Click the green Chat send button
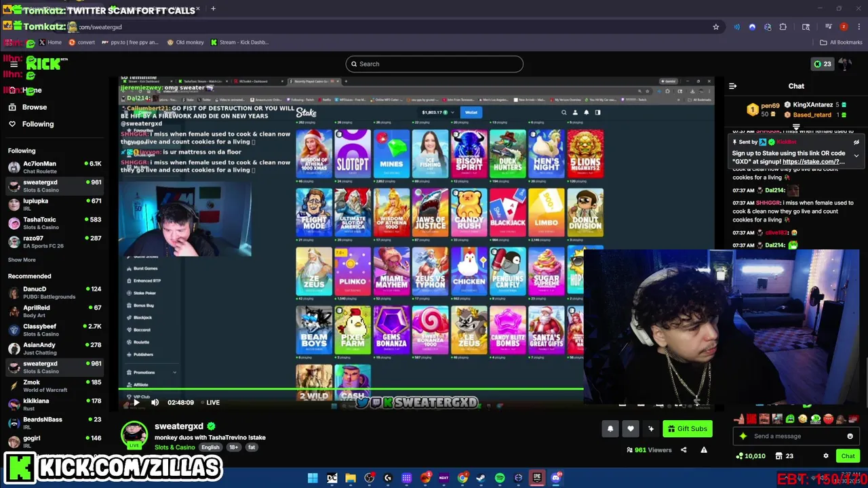The image size is (868, 488). coord(848,456)
